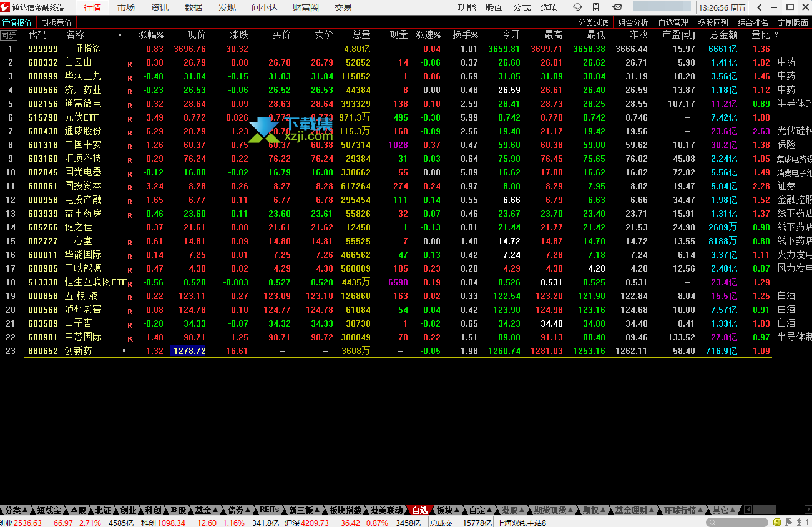Screen dimensions: 812x527
Task: Click the 同步 sync toggle button
Action: (9, 35)
